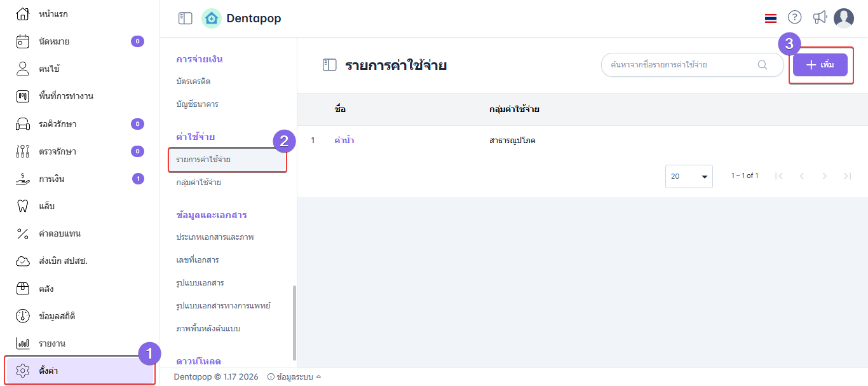
Task: Expand the ข้อมูลระบบ system info caret
Action: (318, 376)
